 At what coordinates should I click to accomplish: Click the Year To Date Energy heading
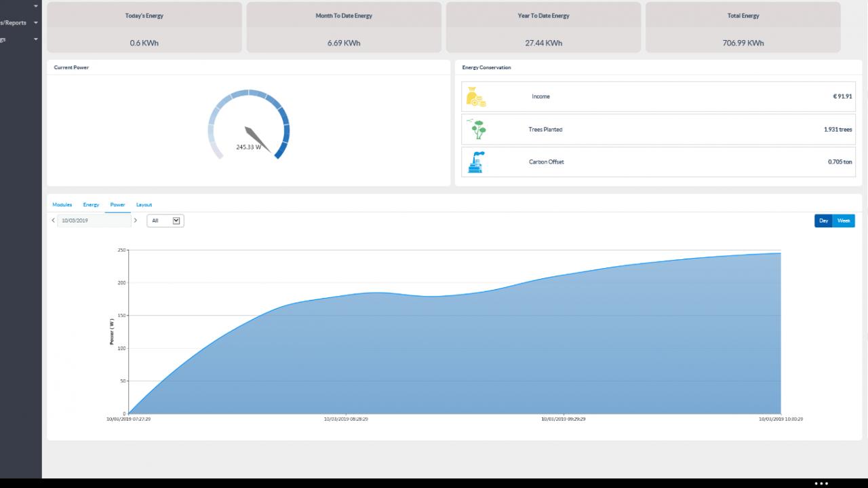[543, 16]
